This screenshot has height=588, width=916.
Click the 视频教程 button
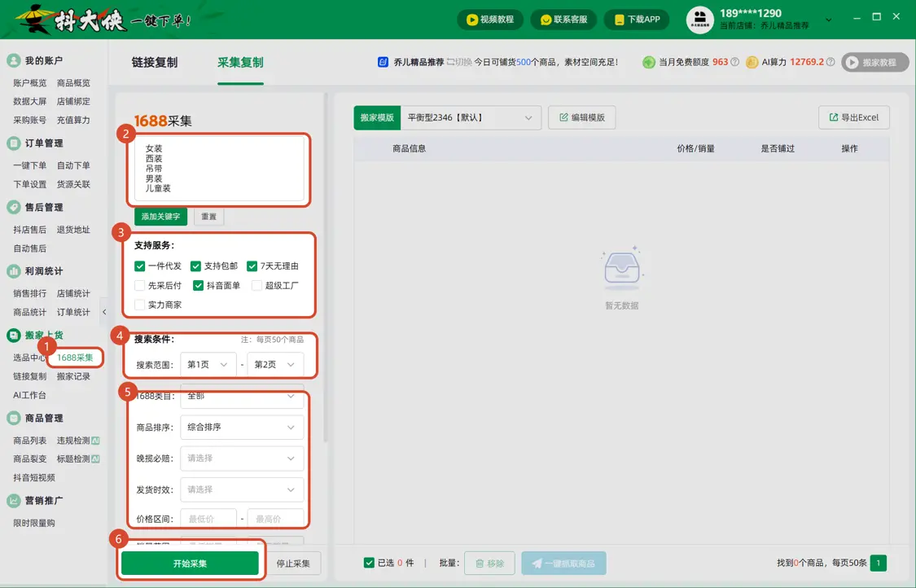pos(490,20)
